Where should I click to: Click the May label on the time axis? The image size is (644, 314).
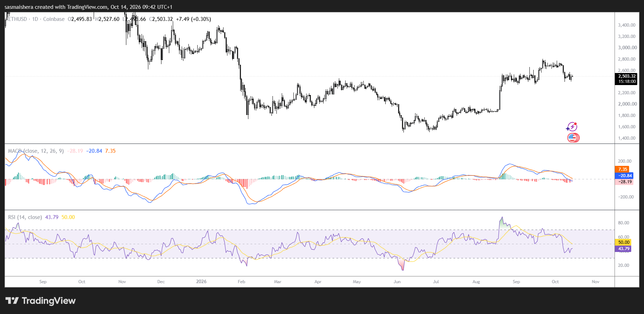tap(357, 282)
